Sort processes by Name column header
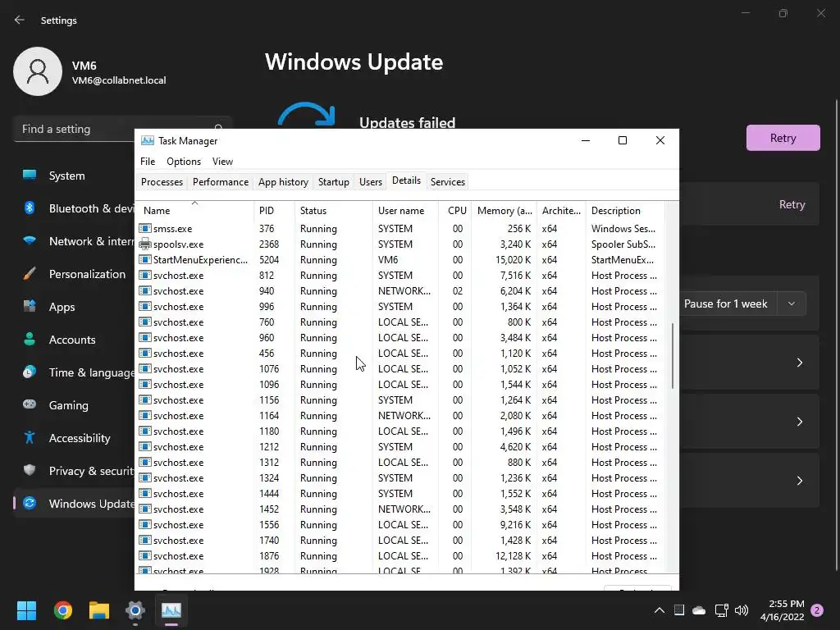The width and height of the screenshot is (840, 630). [x=194, y=210]
